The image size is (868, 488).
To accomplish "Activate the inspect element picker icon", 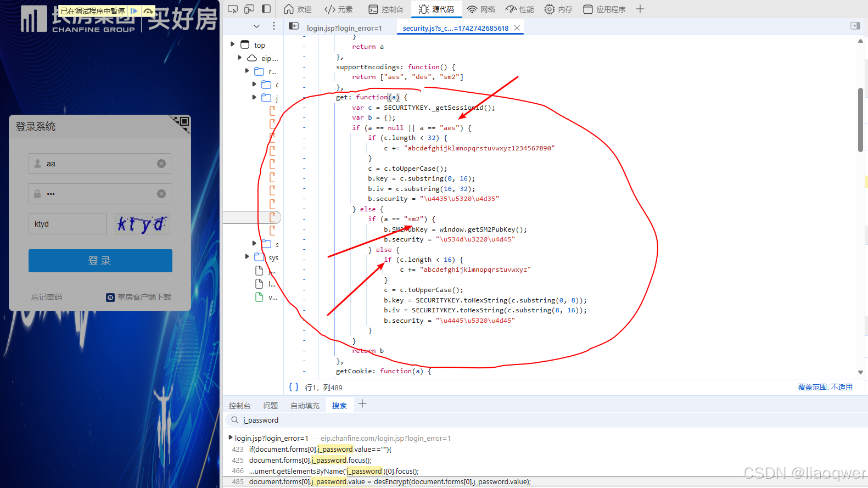I will click(233, 9).
